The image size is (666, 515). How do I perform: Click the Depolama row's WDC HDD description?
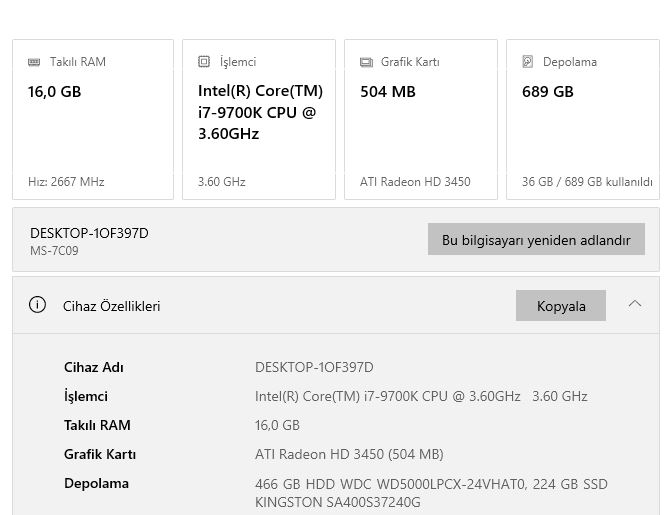pos(431,484)
